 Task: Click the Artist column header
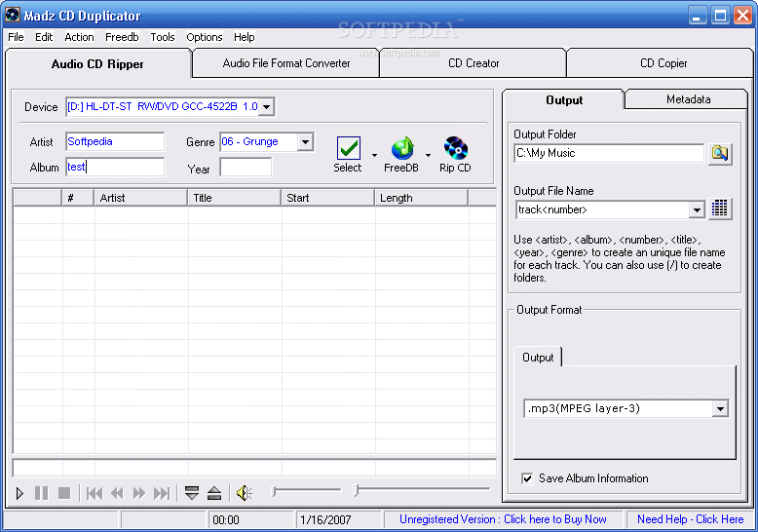point(140,198)
